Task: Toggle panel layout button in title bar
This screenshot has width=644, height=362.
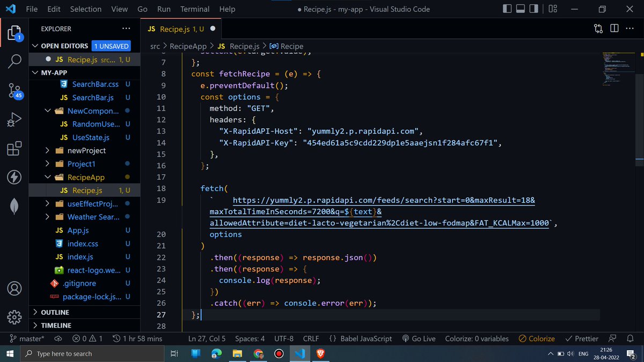Action: point(521,9)
